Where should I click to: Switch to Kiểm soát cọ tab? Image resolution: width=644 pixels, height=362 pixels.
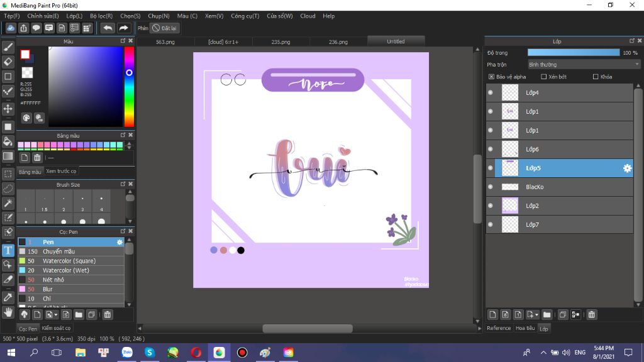tap(56, 328)
